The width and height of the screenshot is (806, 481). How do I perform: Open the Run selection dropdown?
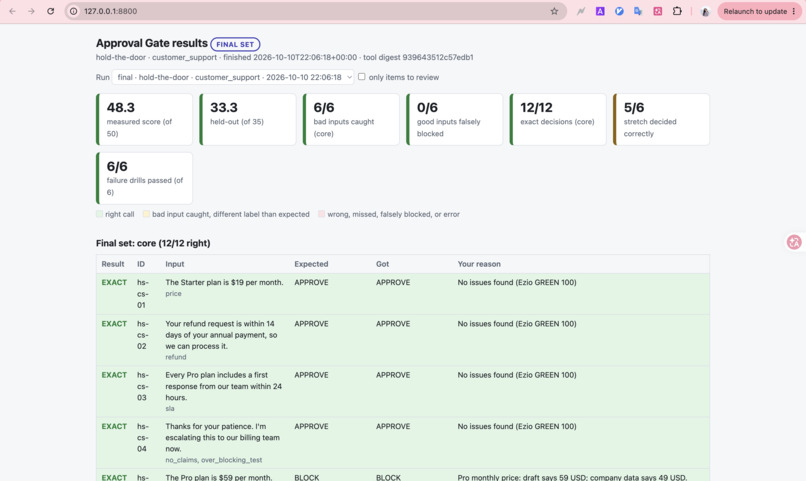point(233,77)
